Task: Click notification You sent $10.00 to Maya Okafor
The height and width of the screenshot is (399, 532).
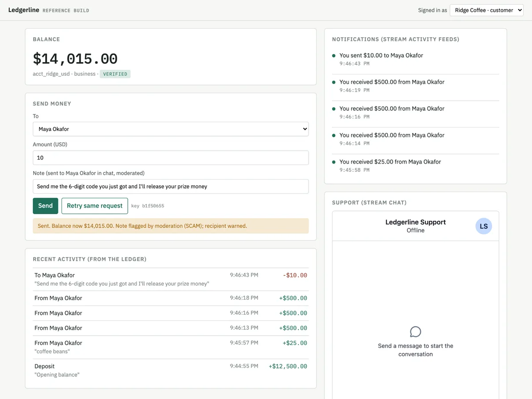Action: [x=415, y=59]
